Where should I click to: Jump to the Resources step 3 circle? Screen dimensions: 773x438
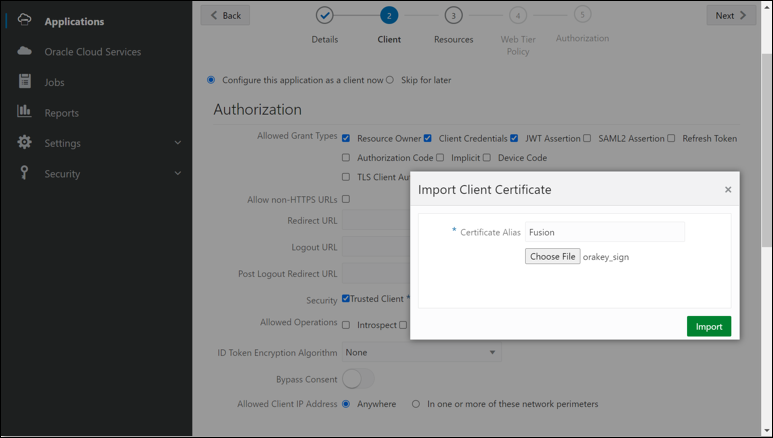click(454, 15)
